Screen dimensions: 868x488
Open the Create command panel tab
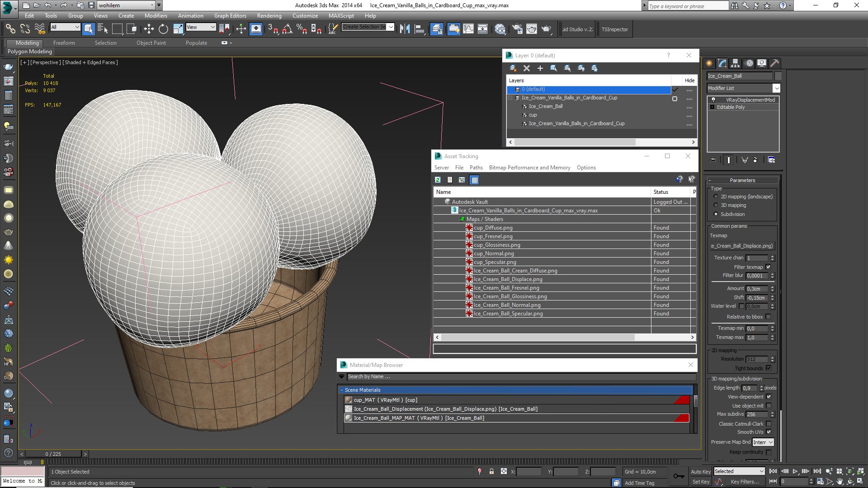(x=709, y=63)
